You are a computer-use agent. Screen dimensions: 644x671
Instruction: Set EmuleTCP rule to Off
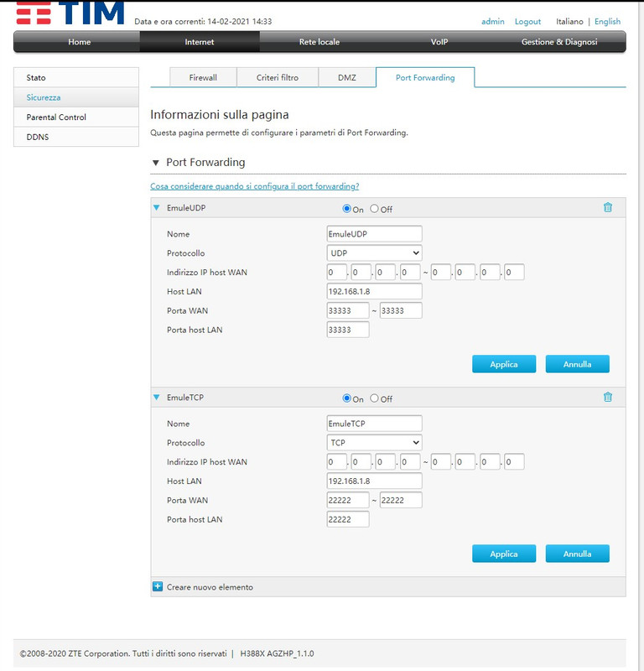(374, 398)
